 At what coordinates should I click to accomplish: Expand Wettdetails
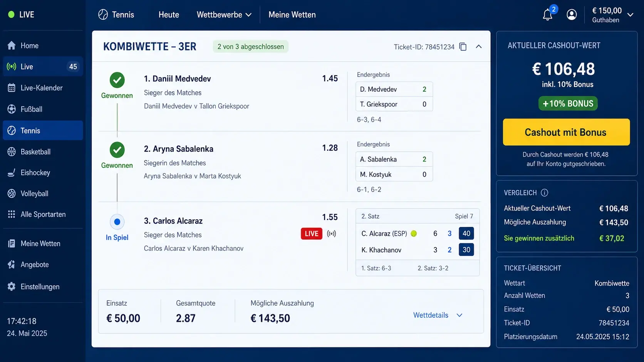point(438,315)
